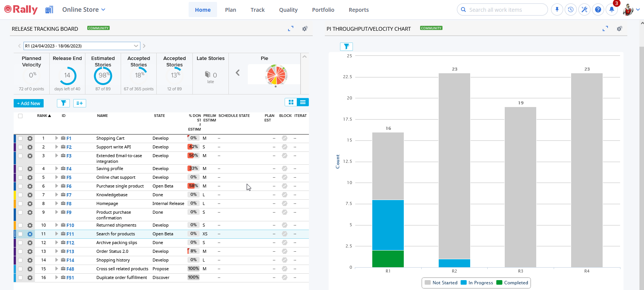Select the checkbox for Knowledgebase row
644x290 pixels.
(x=20, y=195)
